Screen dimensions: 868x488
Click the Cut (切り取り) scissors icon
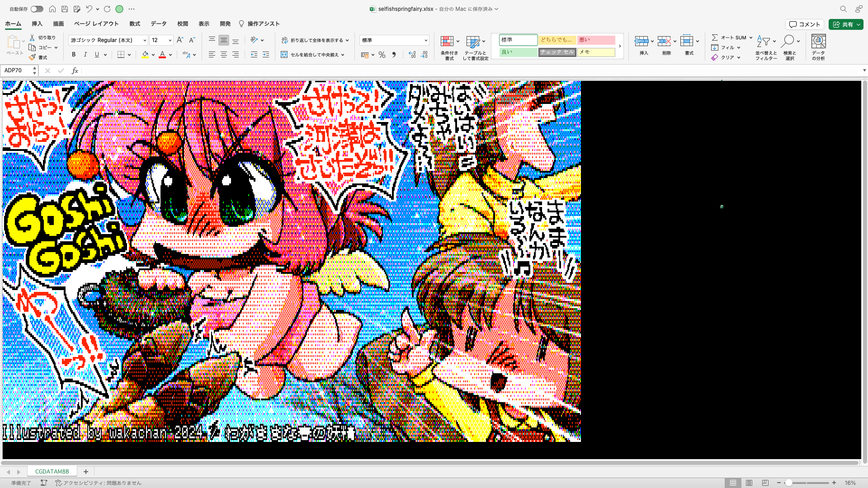32,38
